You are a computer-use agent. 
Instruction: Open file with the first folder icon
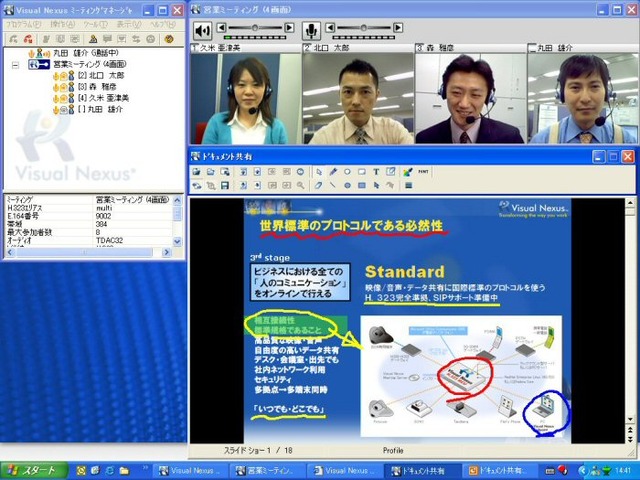click(x=196, y=172)
